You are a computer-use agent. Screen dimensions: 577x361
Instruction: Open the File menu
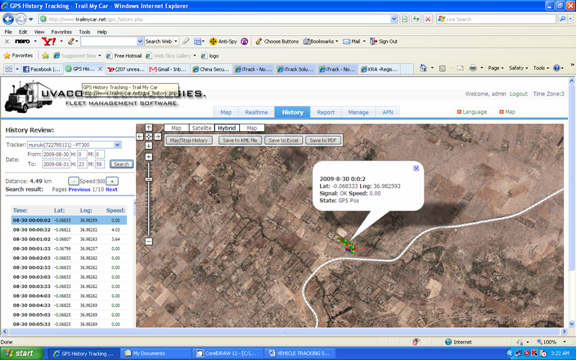(x=8, y=32)
